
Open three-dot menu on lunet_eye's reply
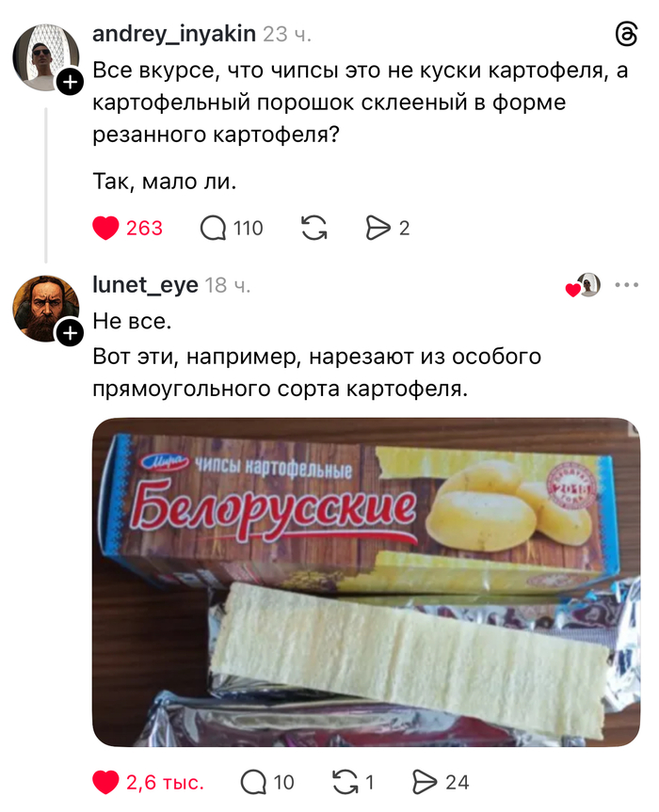click(626, 285)
